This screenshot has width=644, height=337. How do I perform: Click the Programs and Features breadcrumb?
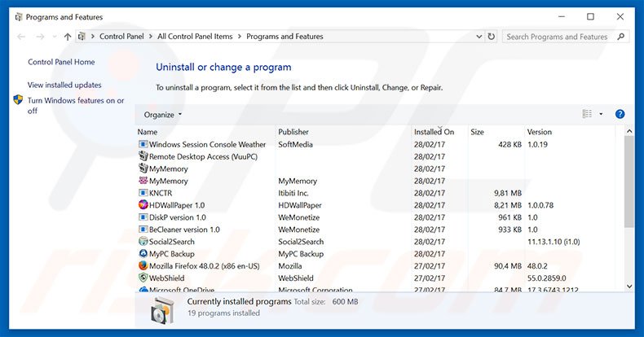(285, 37)
